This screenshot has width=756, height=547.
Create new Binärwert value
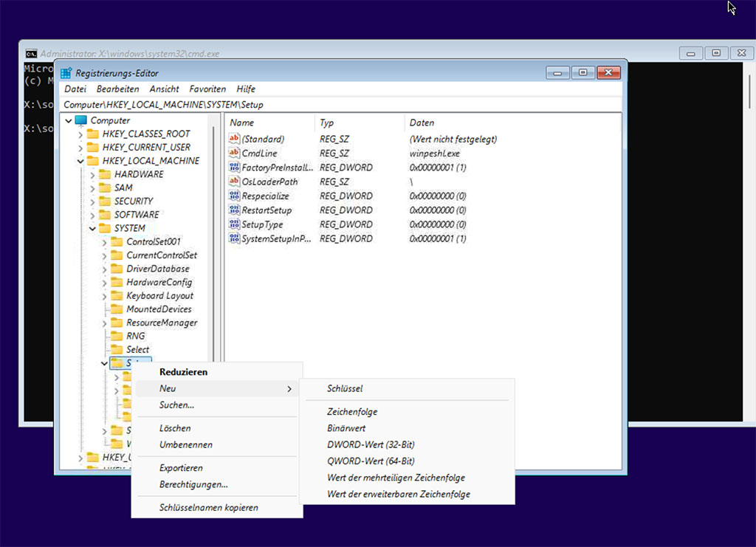pos(407,428)
